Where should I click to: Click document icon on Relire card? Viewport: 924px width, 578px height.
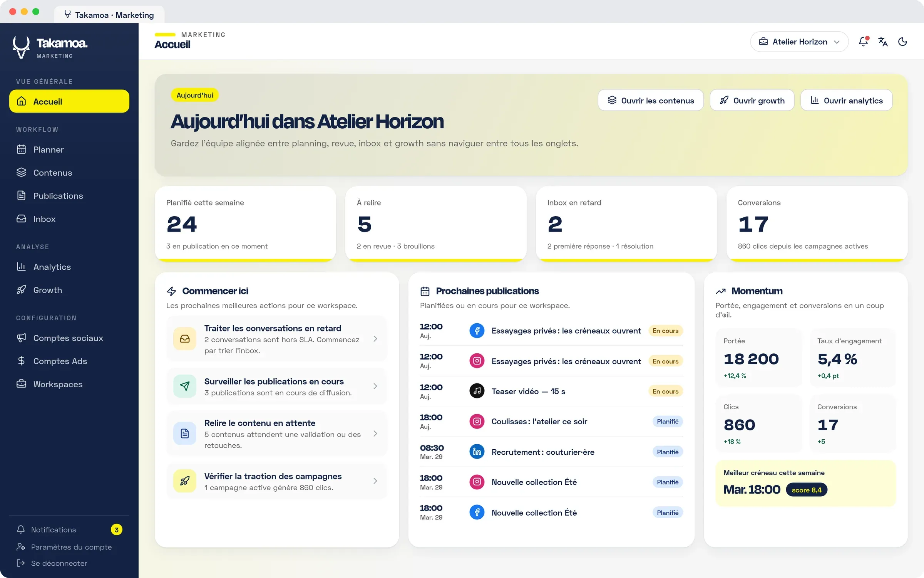click(185, 434)
